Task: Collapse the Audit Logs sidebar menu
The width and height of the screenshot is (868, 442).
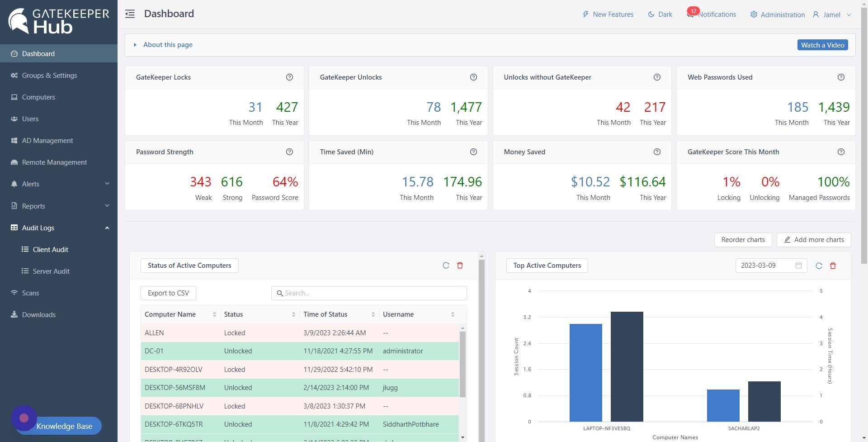Action: coord(59,228)
